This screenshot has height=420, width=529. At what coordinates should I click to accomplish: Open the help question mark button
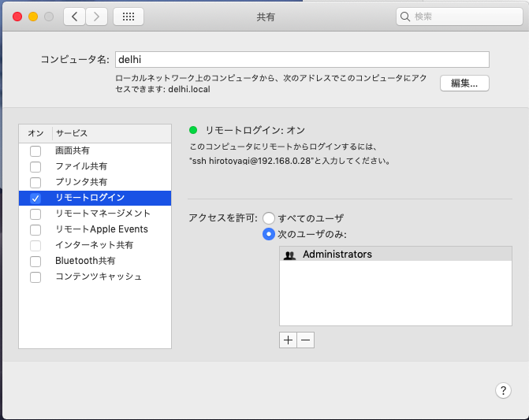coord(503,390)
